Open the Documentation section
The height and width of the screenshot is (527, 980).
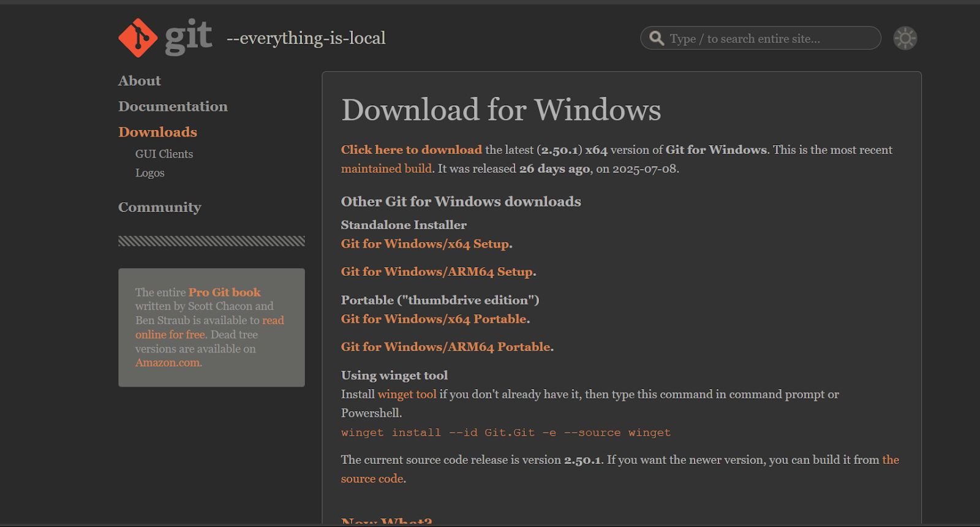tap(173, 107)
